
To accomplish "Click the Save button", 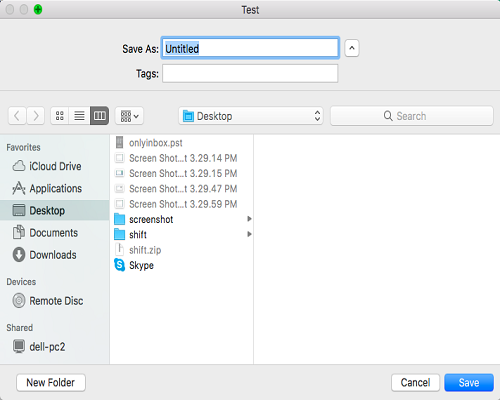I will (469, 382).
